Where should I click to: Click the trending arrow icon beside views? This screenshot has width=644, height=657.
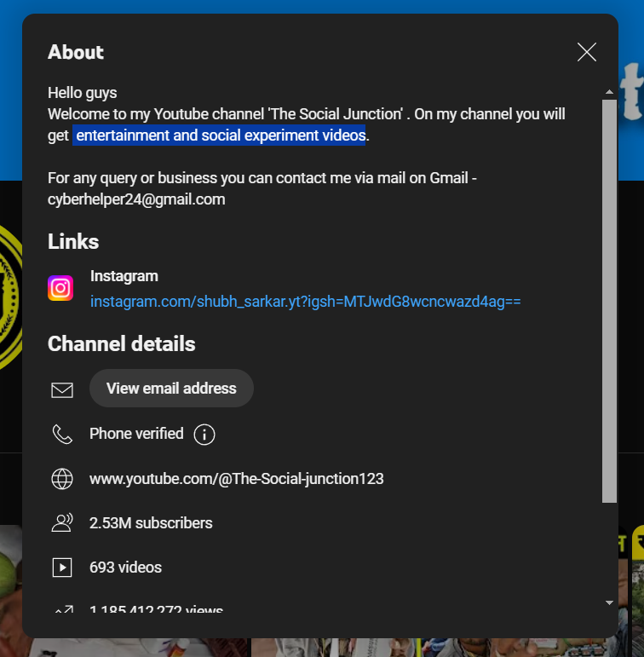click(62, 610)
